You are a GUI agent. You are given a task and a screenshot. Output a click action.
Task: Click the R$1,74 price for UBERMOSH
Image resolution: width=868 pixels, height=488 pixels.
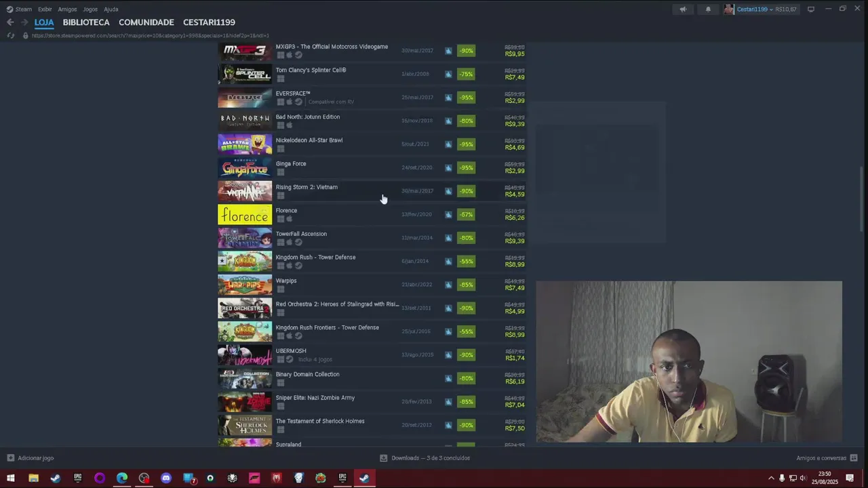[x=515, y=358]
